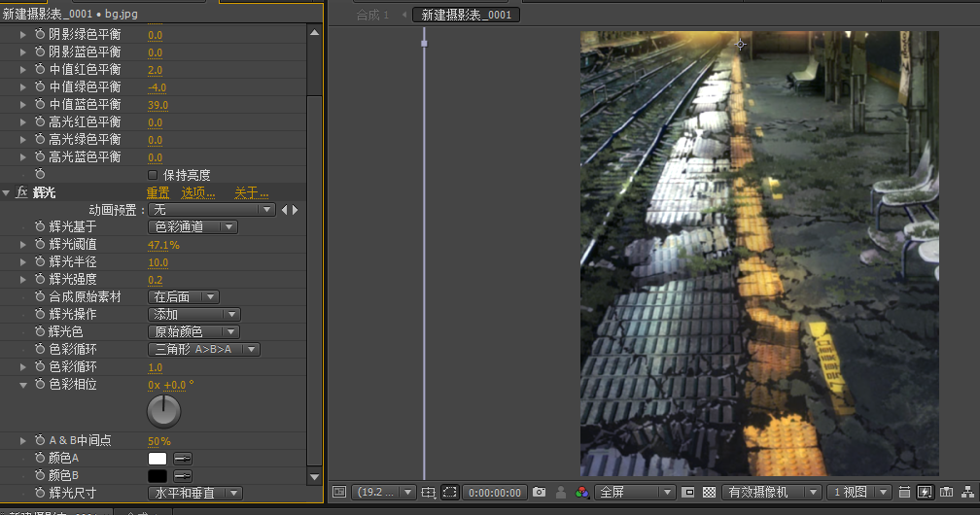Switch to the 新建摄影表_0001 viewer tab
The image size is (980, 515).
click(466, 15)
